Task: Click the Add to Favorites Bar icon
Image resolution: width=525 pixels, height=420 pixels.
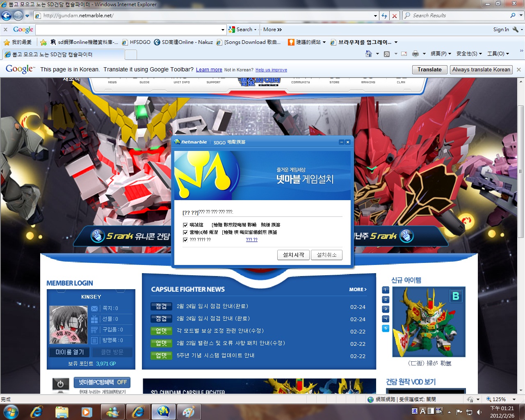Action: click(x=43, y=42)
